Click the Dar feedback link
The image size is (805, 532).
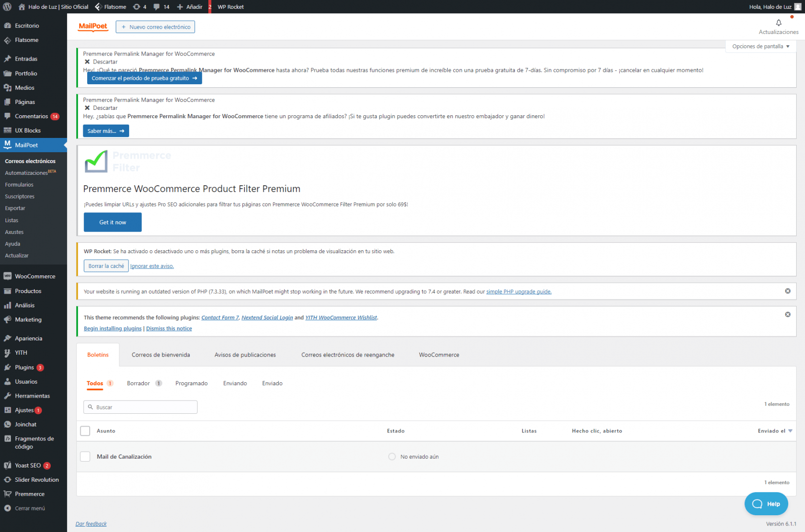(91, 524)
